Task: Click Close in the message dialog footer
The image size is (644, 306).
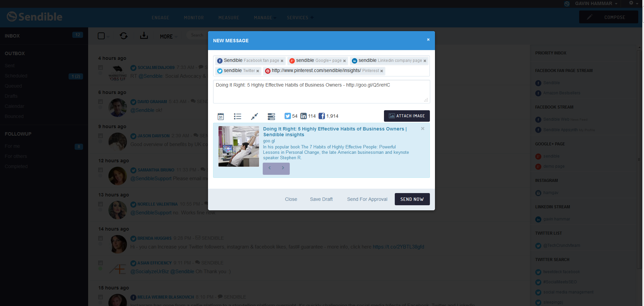Action: tap(291, 199)
